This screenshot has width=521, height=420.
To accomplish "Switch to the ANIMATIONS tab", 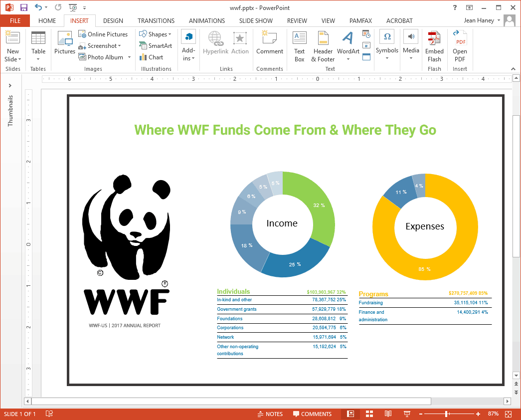I will click(x=207, y=20).
